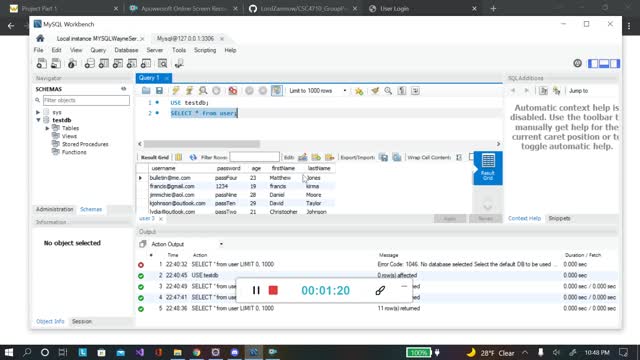This screenshot has height=360, width=640.
Task: Open the File menu
Action: pyautogui.click(x=38, y=50)
